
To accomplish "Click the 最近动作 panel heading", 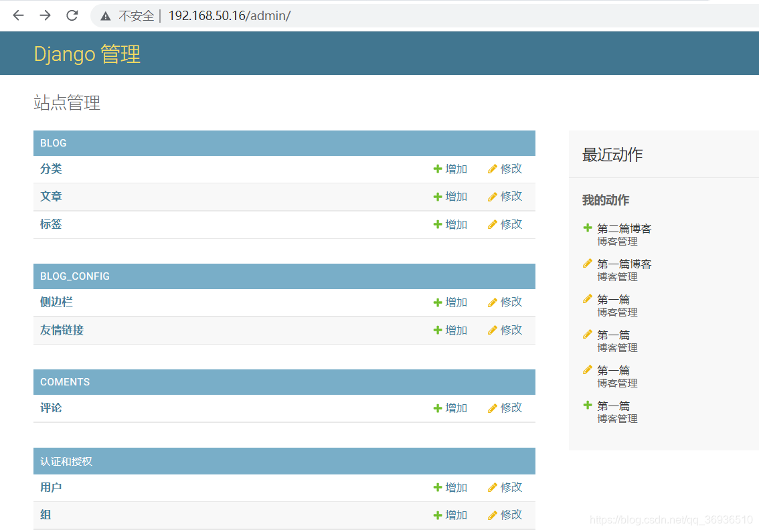I will 612,155.
